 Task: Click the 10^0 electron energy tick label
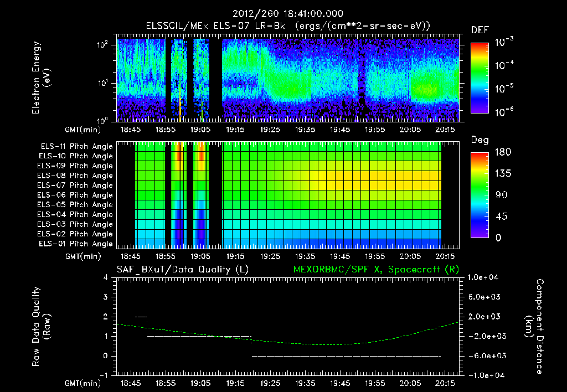(102, 120)
